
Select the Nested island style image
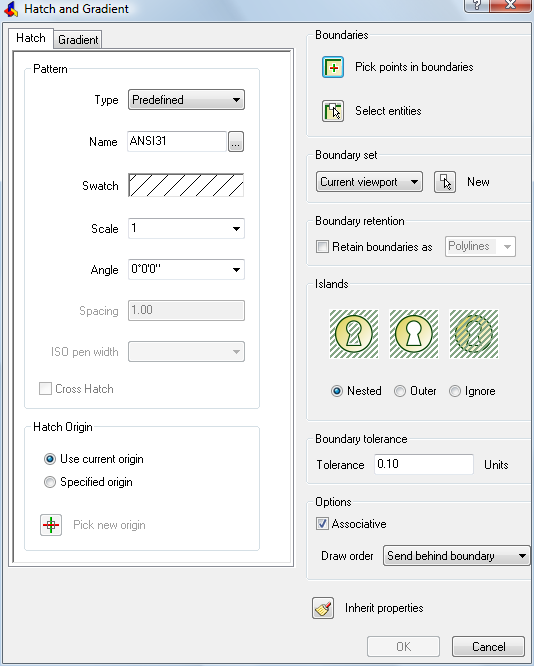tap(354, 334)
